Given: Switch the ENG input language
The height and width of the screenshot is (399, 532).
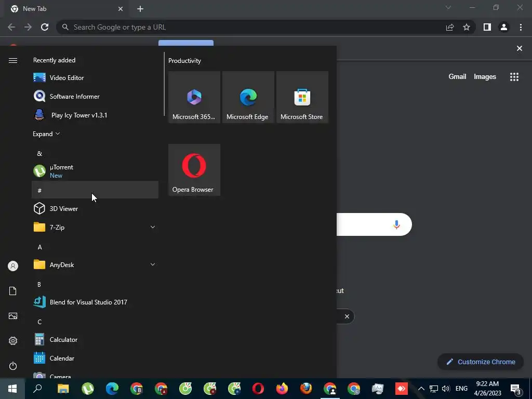Looking at the screenshot, I should [461, 389].
